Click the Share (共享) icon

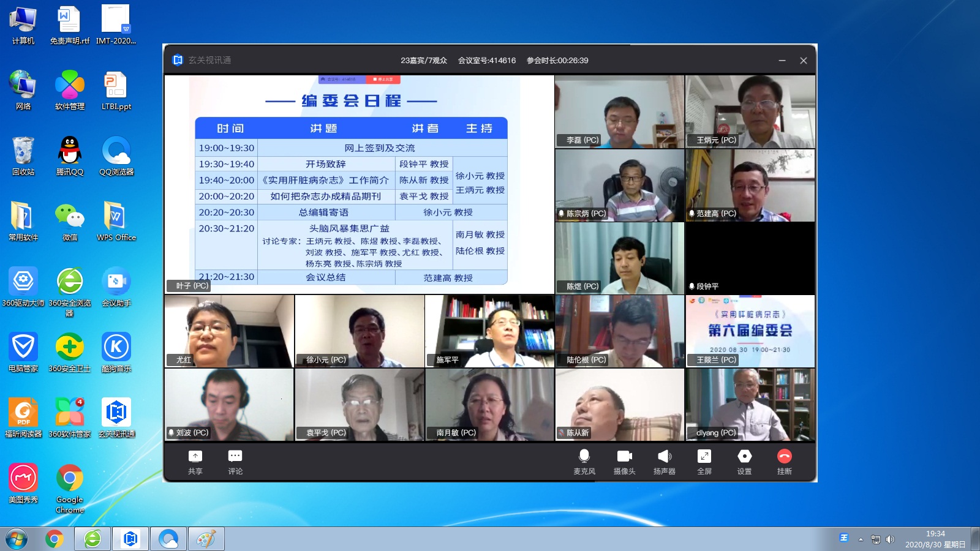click(195, 461)
